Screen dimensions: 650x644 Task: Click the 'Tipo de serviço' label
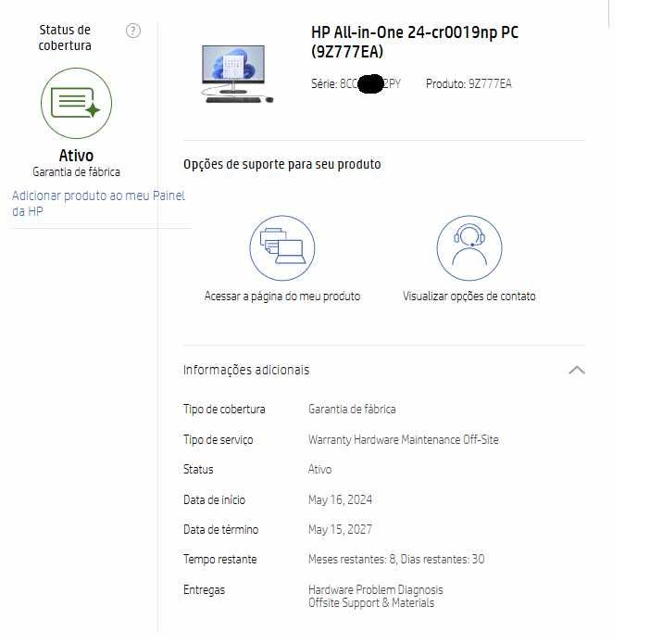pyautogui.click(x=218, y=439)
